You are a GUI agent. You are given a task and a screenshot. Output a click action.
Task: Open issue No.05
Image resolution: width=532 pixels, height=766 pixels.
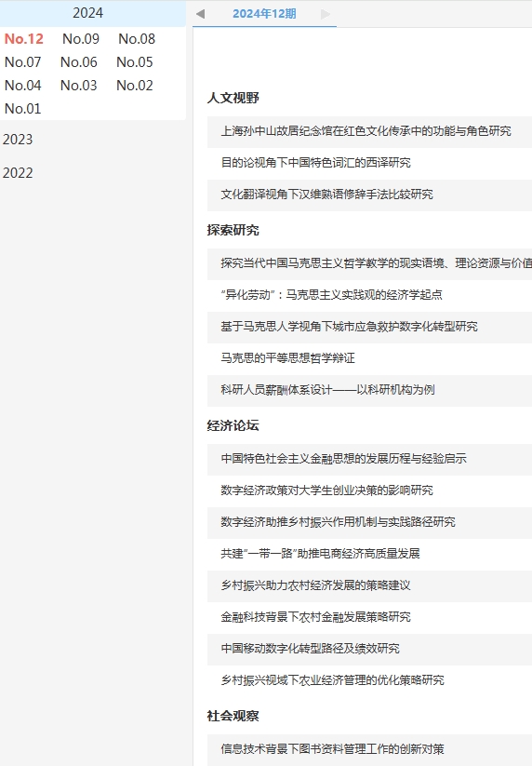pyautogui.click(x=135, y=62)
